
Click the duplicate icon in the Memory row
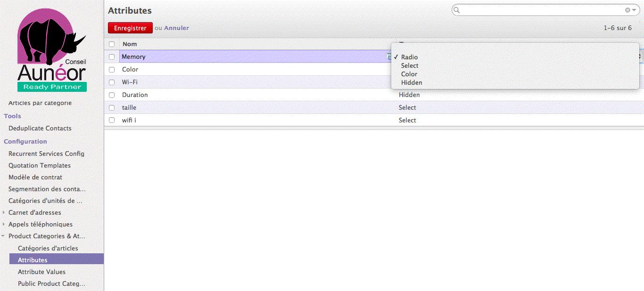click(x=389, y=56)
